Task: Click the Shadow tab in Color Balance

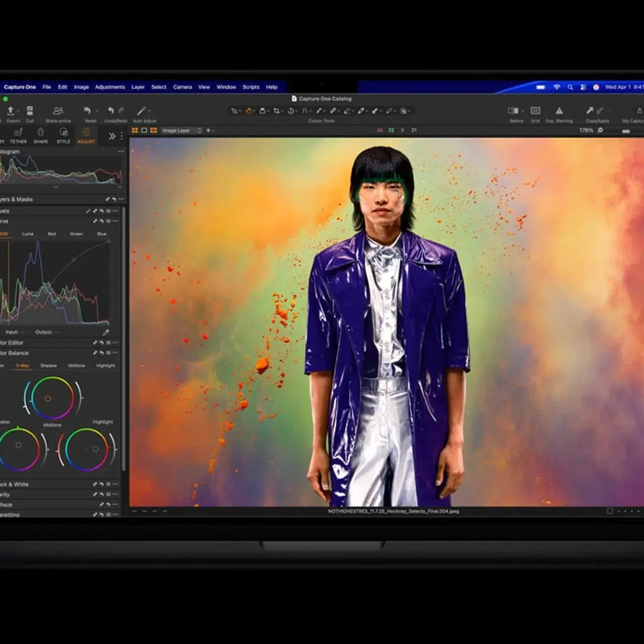Action: 49,366
